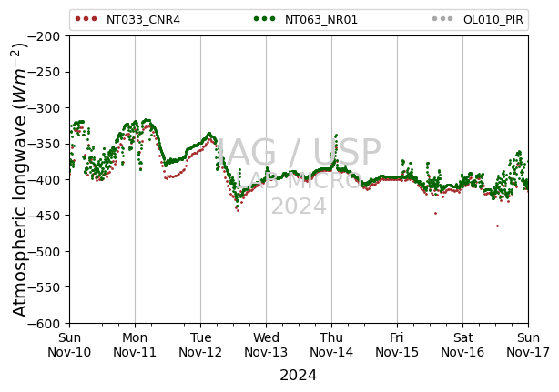Click the gray OL010_PIR legend marker

pos(442,19)
